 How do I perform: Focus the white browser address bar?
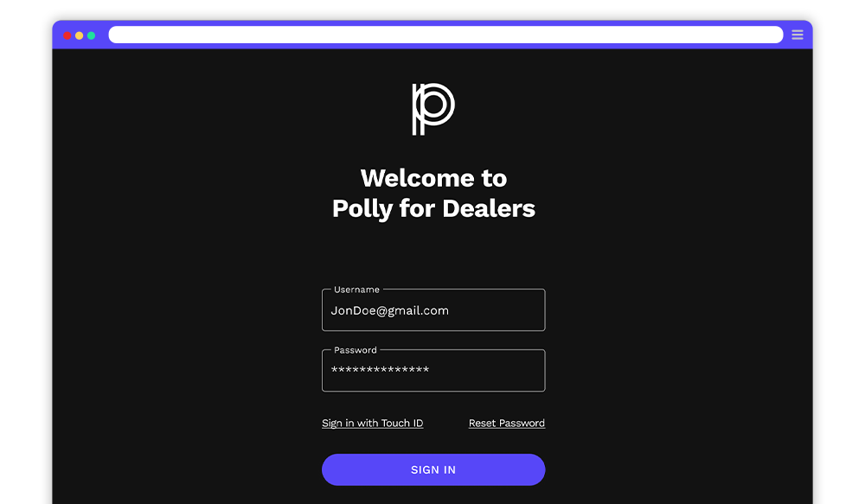[x=445, y=35]
